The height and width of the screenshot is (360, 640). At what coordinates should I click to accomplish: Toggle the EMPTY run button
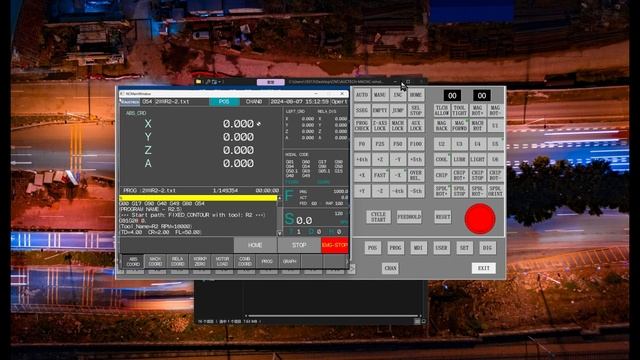click(380, 111)
